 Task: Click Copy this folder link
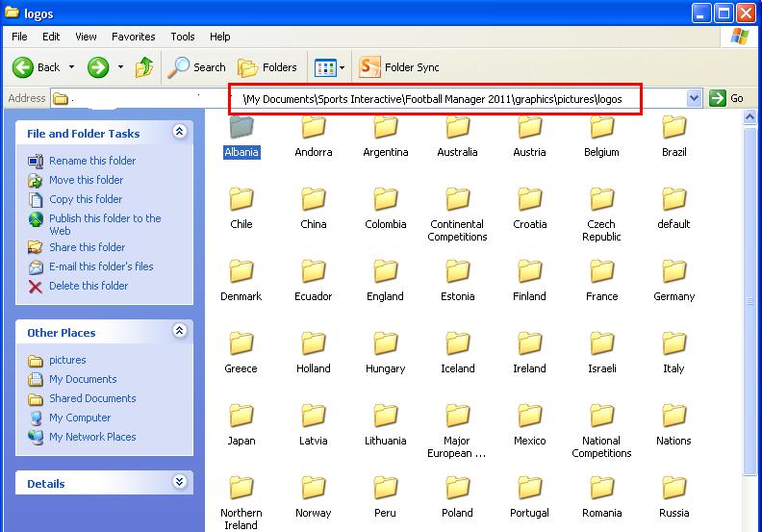coord(86,199)
